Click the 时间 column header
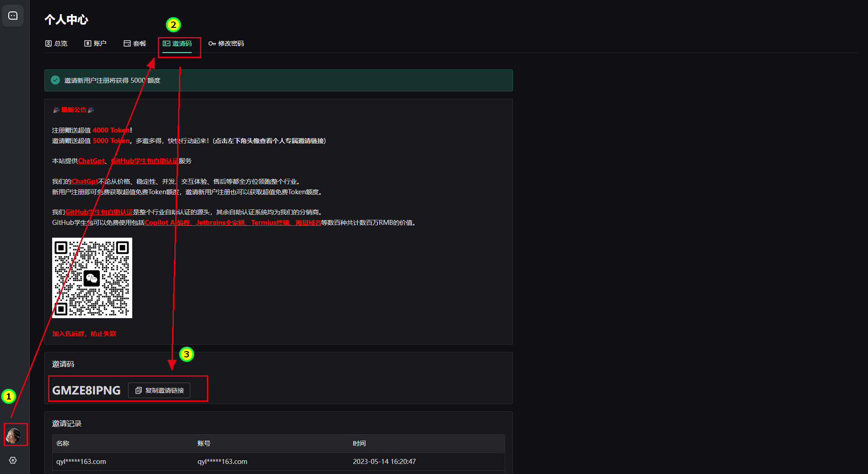Image resolution: width=868 pixels, height=474 pixels. click(x=359, y=443)
